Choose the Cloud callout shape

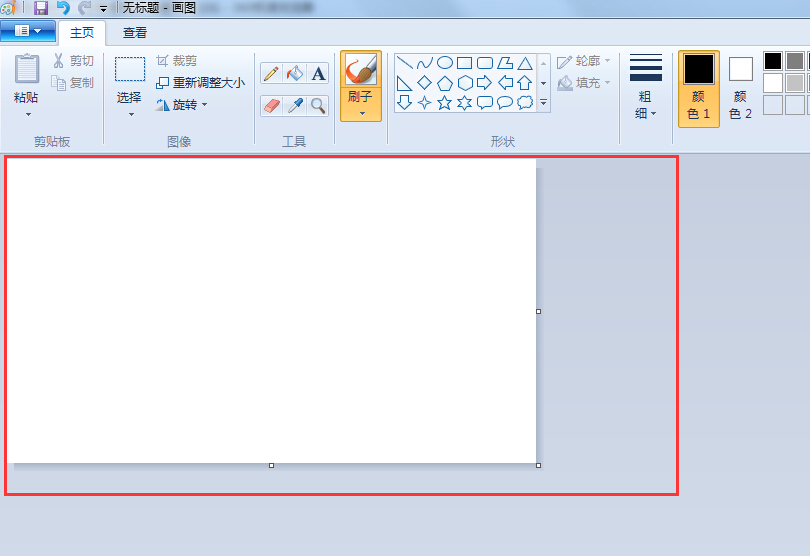coord(525,102)
